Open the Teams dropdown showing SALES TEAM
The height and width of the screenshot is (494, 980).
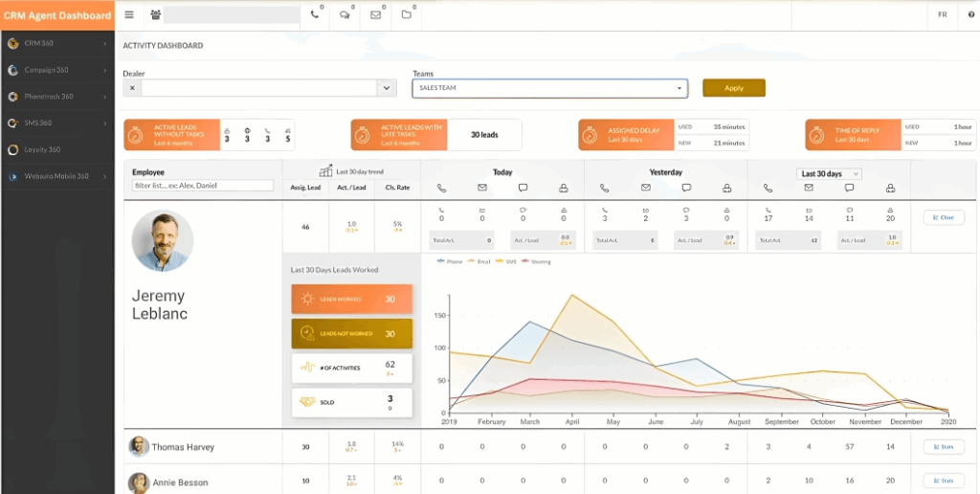click(x=550, y=88)
